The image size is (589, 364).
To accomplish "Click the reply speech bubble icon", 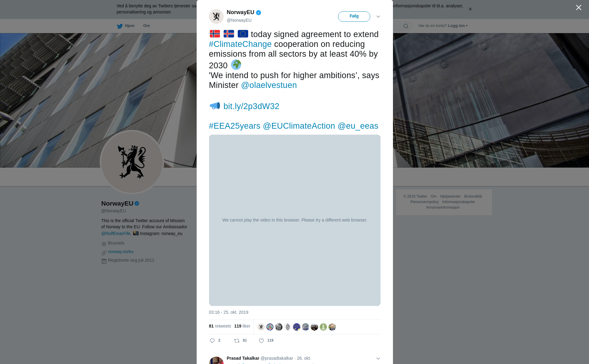I will coord(212,341).
